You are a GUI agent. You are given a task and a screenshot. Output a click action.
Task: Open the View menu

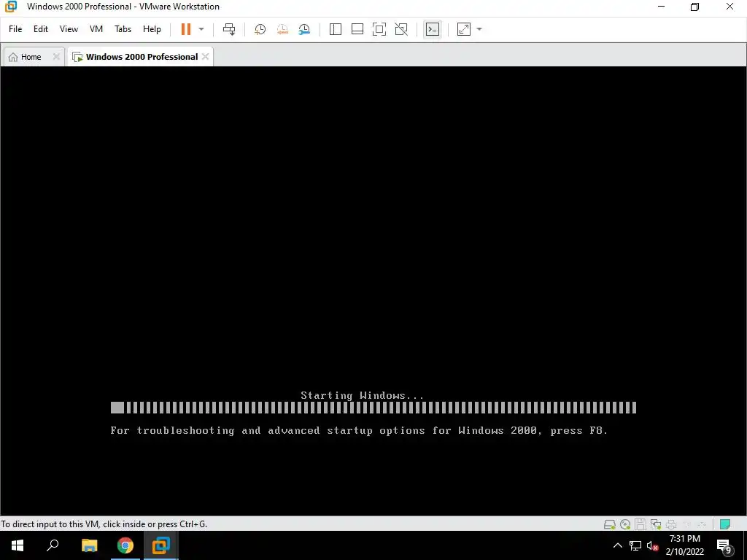[x=69, y=29]
